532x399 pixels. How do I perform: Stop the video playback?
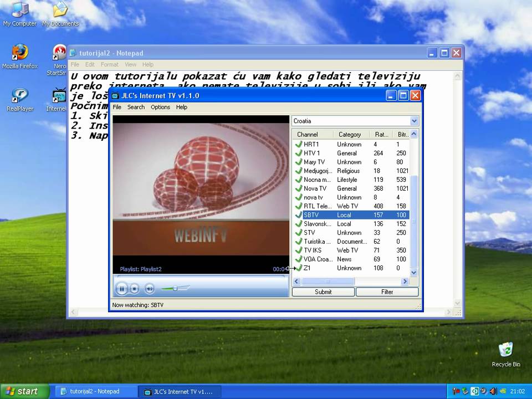pyautogui.click(x=134, y=289)
